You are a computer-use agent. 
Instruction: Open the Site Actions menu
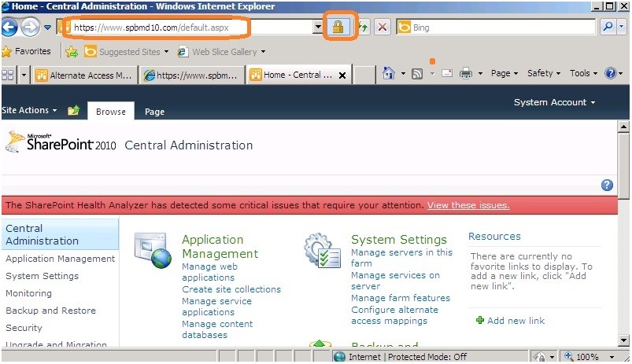(29, 110)
